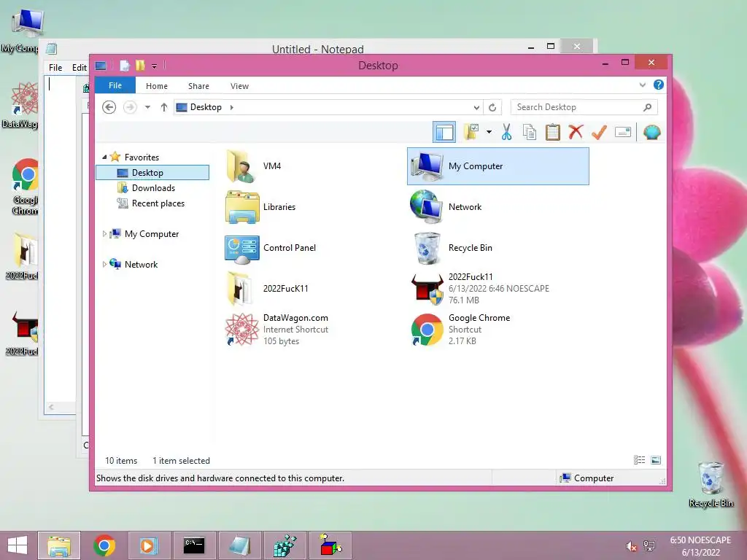
Task: Click the orange checkmark toolbar icon
Action: (599, 132)
